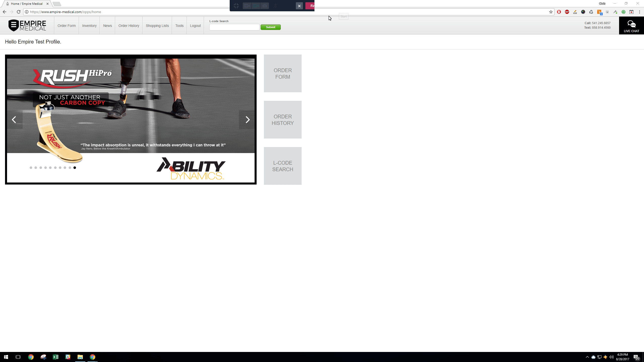Image resolution: width=644 pixels, height=362 pixels.
Task: Open the volume control in system tray
Action: 612,357
